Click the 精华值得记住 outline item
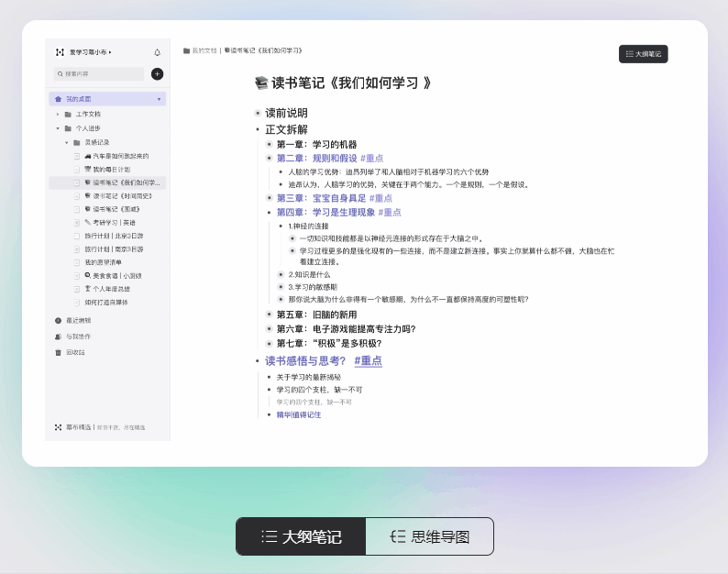 coord(299,414)
